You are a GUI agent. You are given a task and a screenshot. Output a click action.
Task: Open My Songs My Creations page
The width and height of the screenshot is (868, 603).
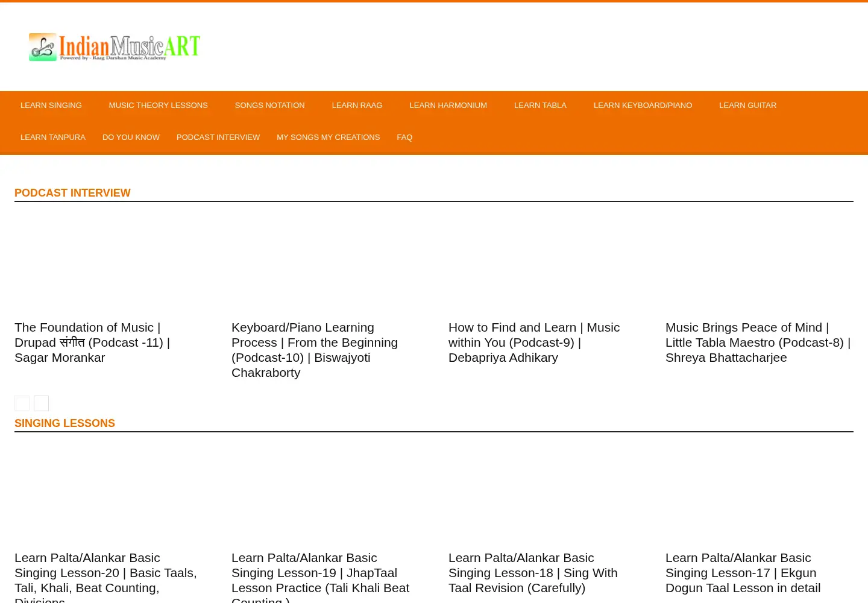point(328,137)
